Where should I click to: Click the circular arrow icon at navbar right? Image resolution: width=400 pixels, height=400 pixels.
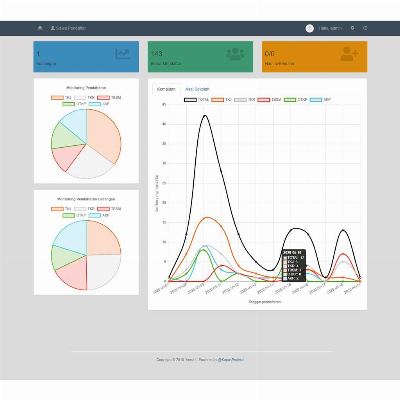point(365,28)
